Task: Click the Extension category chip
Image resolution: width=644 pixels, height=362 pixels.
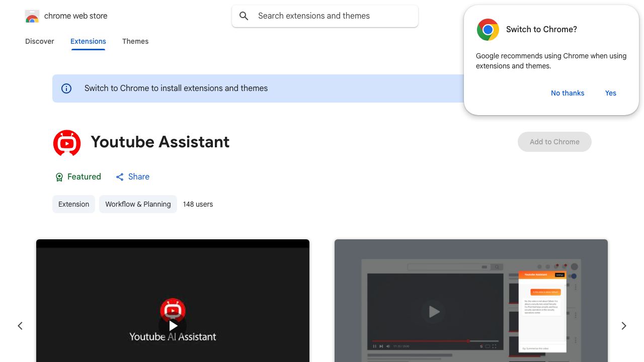Action: click(x=73, y=204)
